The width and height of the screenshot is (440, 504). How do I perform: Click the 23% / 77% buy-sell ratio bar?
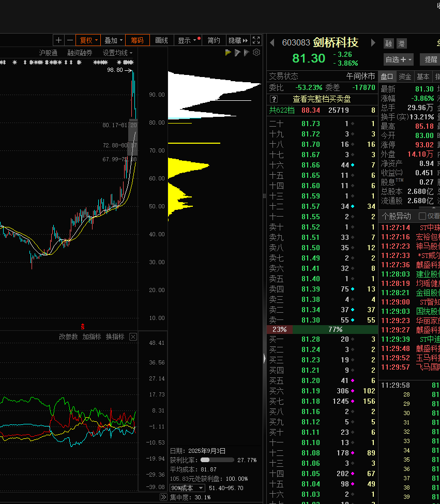tap(322, 329)
